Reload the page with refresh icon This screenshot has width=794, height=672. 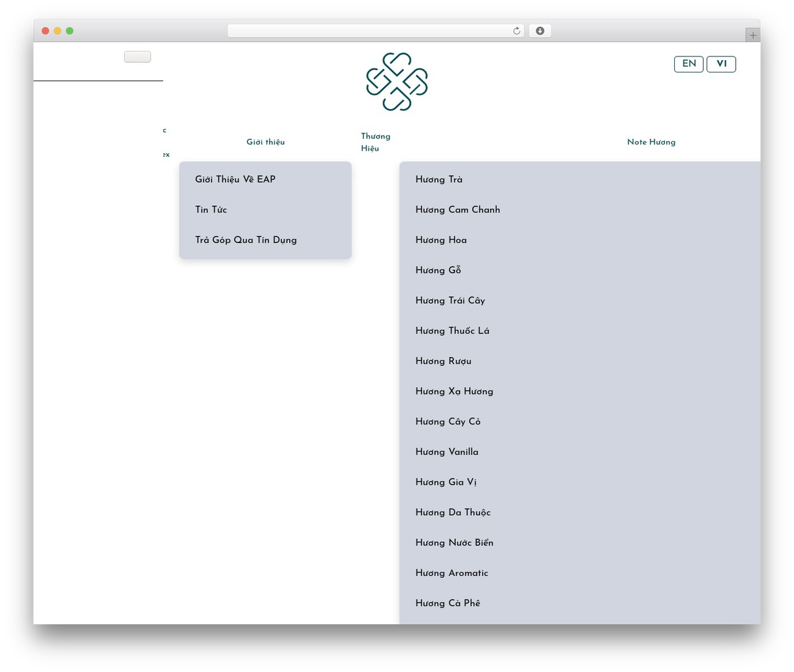[x=516, y=31]
